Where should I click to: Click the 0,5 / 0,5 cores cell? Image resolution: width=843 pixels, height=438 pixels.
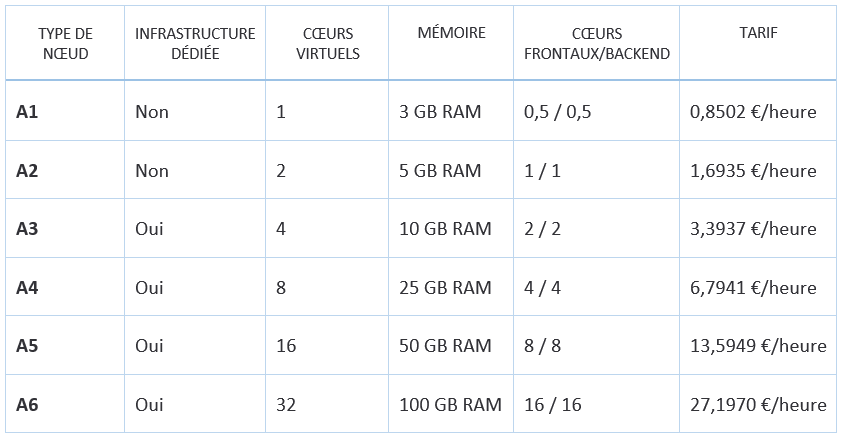(x=597, y=111)
